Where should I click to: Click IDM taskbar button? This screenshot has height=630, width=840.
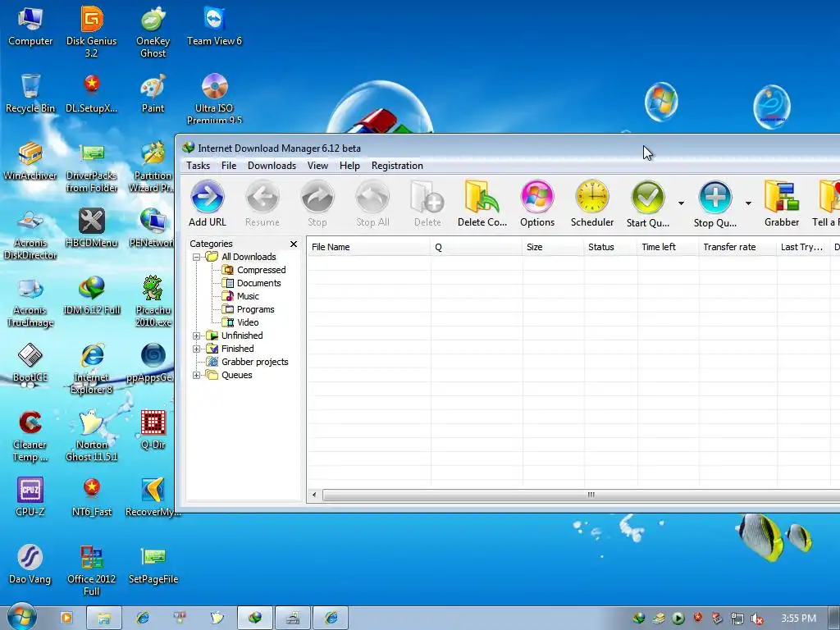[255, 619]
